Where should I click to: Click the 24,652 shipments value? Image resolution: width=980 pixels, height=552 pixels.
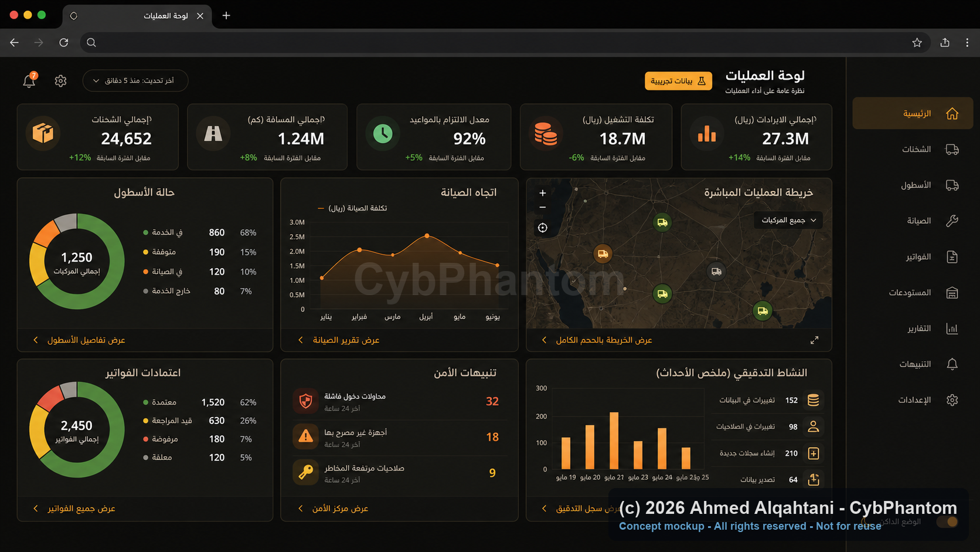click(x=127, y=139)
